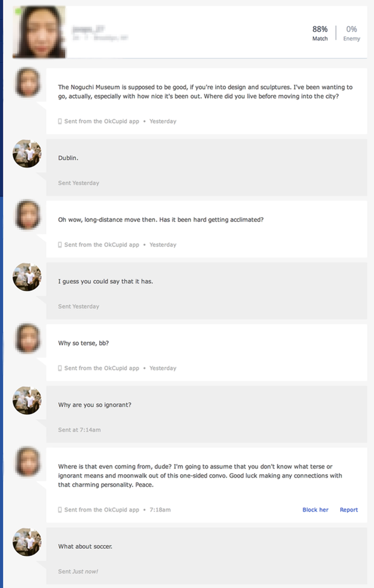This screenshot has height=588, width=374.
Task: Click phone icon under 'Why so terse' message
Action: pyautogui.click(x=60, y=368)
